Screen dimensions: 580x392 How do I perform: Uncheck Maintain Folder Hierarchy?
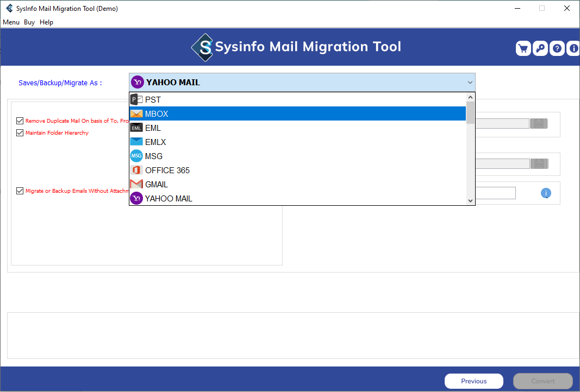click(20, 132)
